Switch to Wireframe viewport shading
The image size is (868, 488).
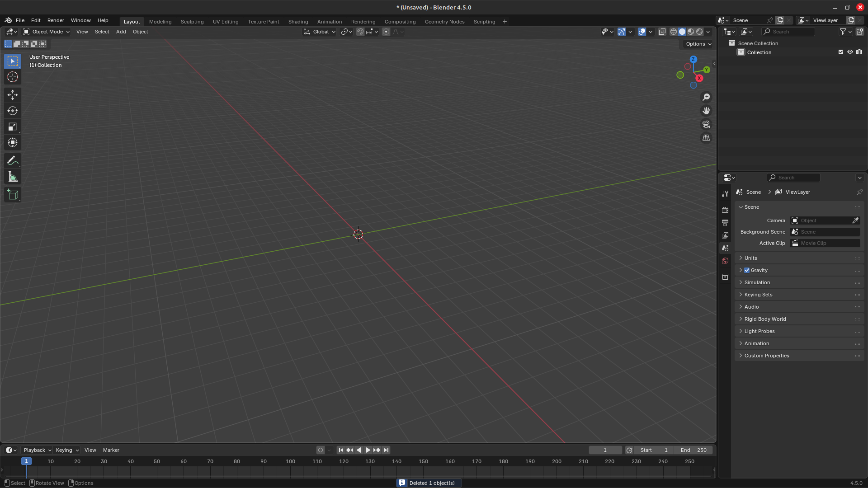tap(674, 32)
